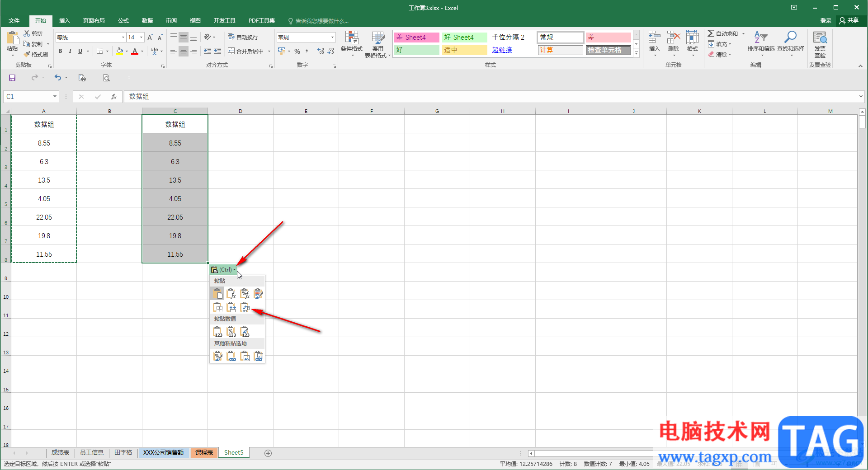Toggle Italic formatting
Image resolution: width=868 pixels, height=470 pixels.
[x=70, y=51]
